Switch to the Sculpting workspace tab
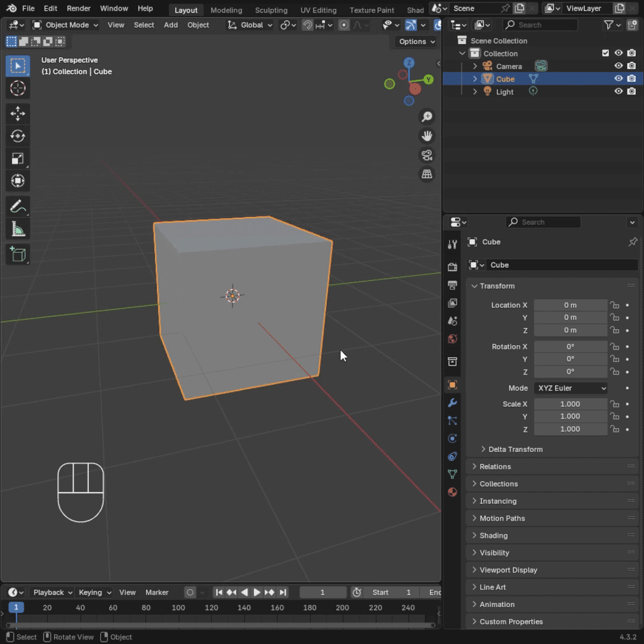644x644 pixels. [x=271, y=10]
